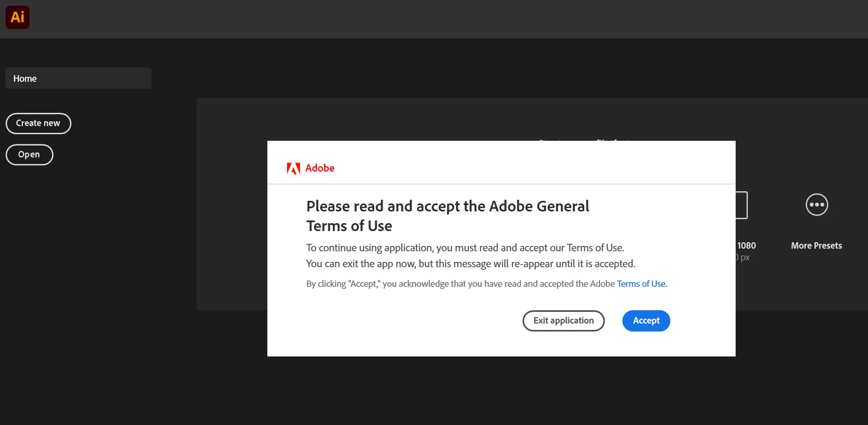Screen dimensions: 868x425
Task: Click the Adobe logo in the dialog
Action: [x=310, y=168]
